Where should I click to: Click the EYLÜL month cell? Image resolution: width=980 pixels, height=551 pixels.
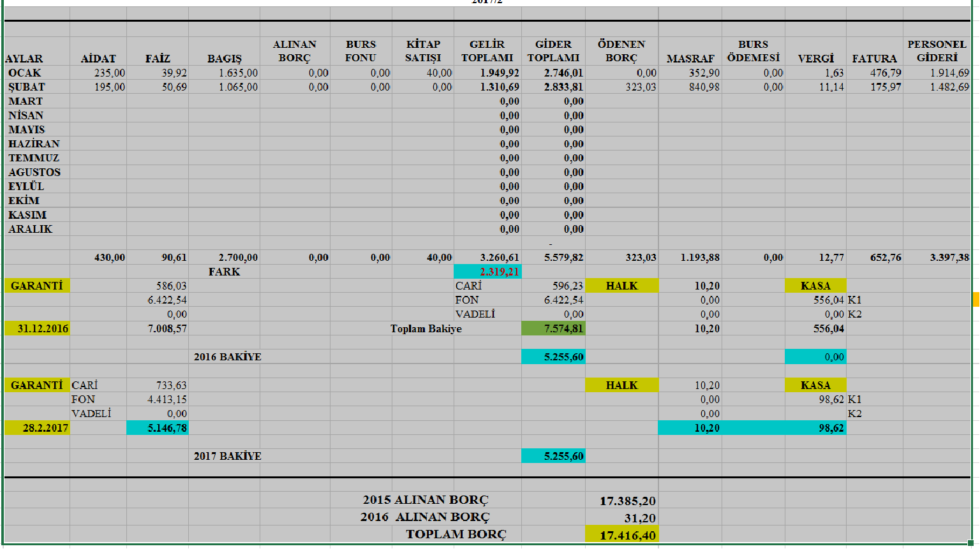pos(37,186)
